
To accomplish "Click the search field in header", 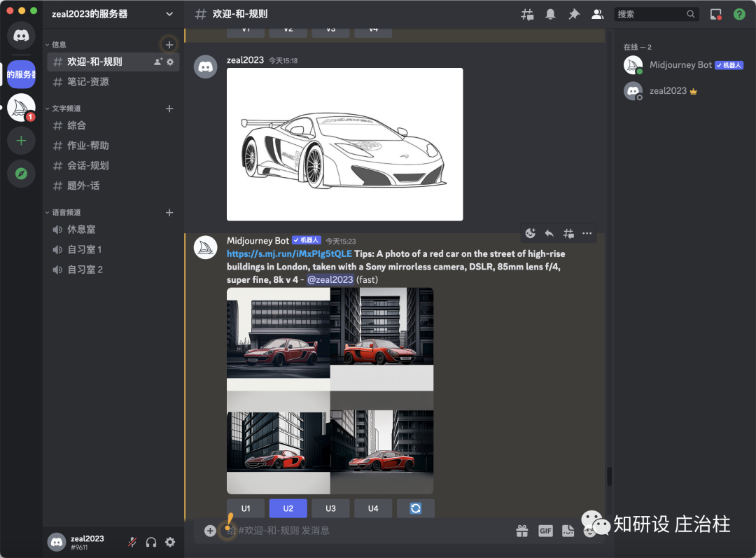I will coord(656,15).
